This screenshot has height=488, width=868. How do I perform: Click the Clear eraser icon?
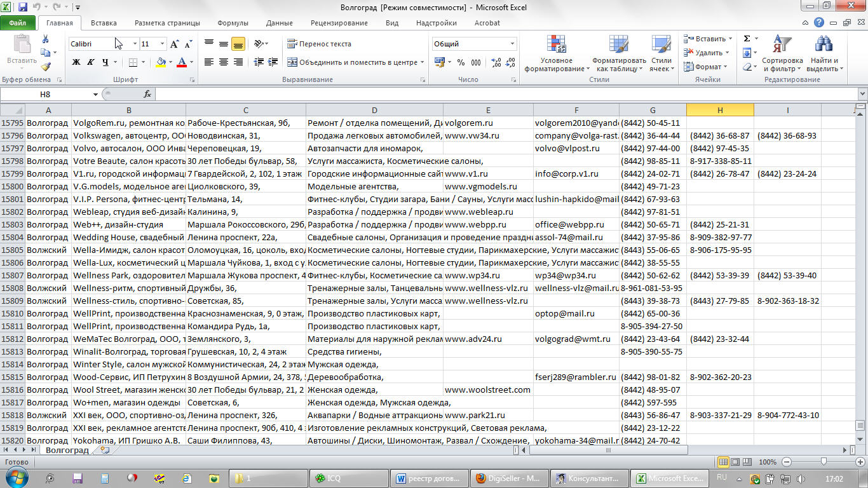tap(747, 67)
